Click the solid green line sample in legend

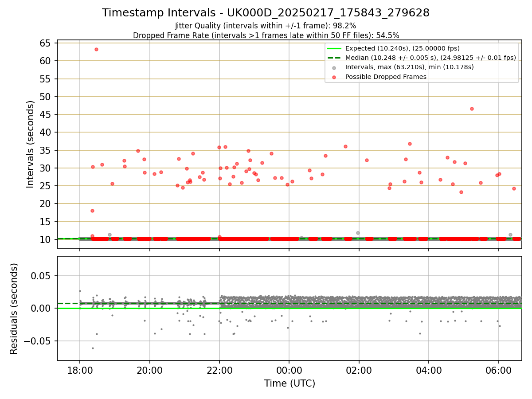coord(334,48)
